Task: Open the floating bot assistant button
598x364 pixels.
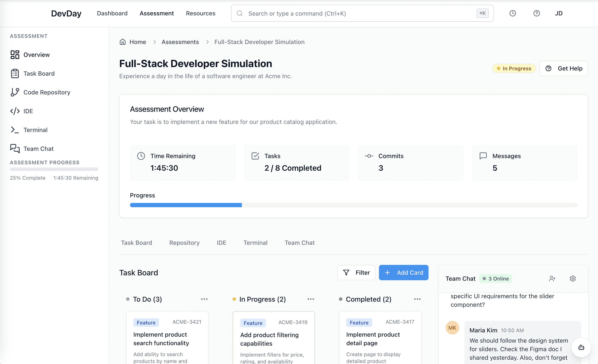Action: click(581, 348)
